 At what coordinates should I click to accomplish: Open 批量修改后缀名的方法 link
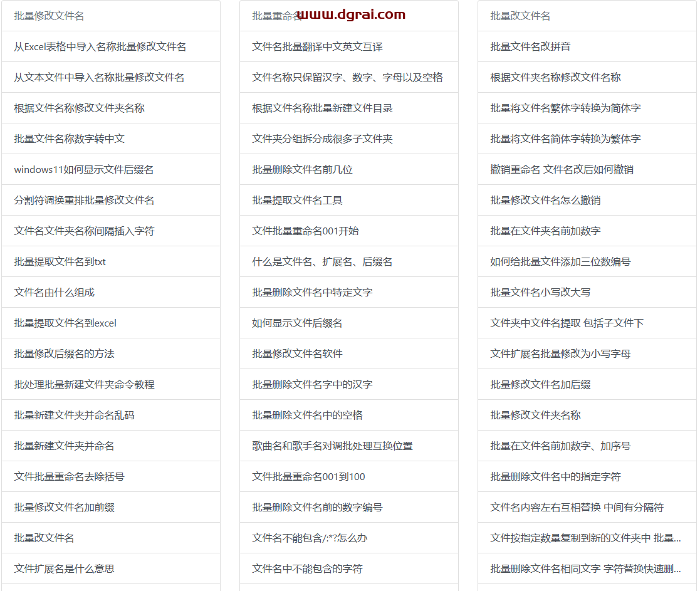click(65, 353)
